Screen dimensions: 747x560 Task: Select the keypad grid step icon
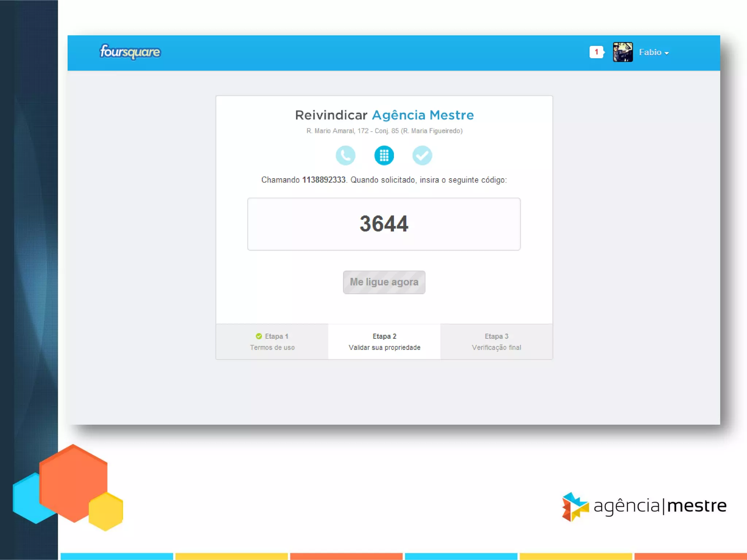coord(384,156)
